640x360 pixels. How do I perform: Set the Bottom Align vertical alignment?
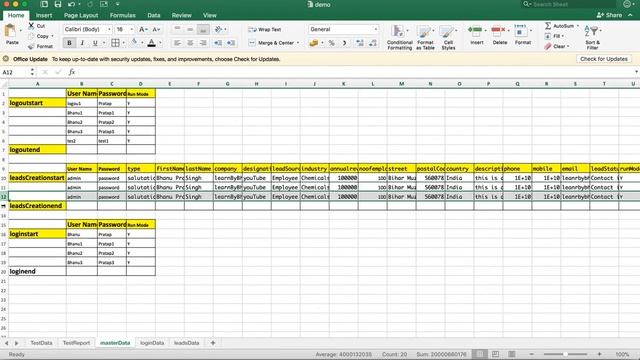click(203, 29)
